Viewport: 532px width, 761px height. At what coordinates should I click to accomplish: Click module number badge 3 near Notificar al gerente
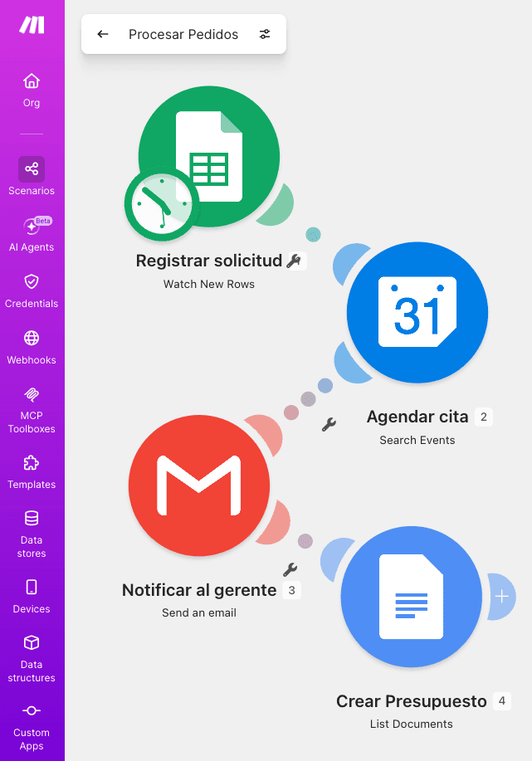point(291,590)
